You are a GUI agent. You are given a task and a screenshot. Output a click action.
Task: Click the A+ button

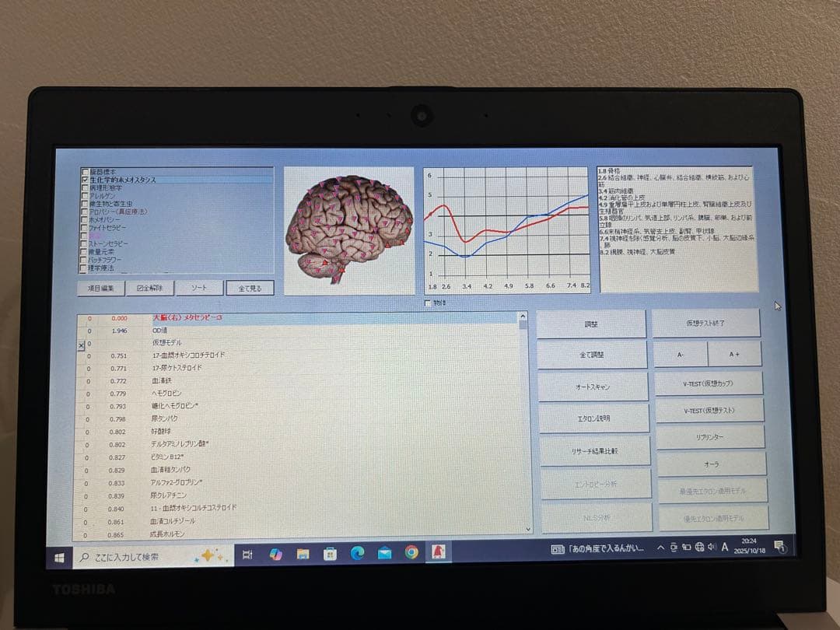click(x=734, y=354)
